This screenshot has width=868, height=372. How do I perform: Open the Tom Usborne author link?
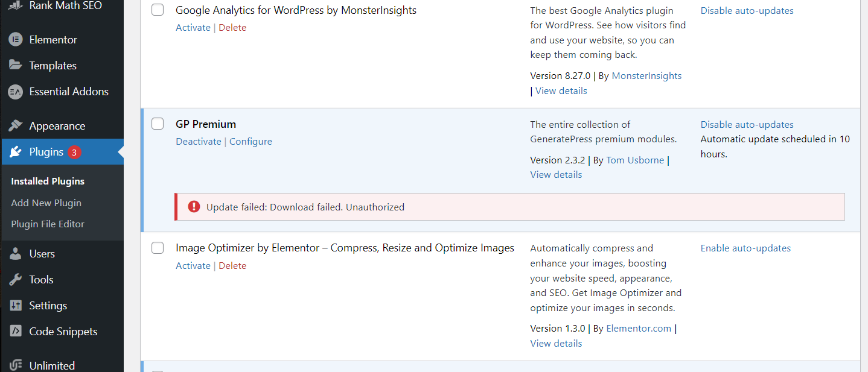coord(635,160)
